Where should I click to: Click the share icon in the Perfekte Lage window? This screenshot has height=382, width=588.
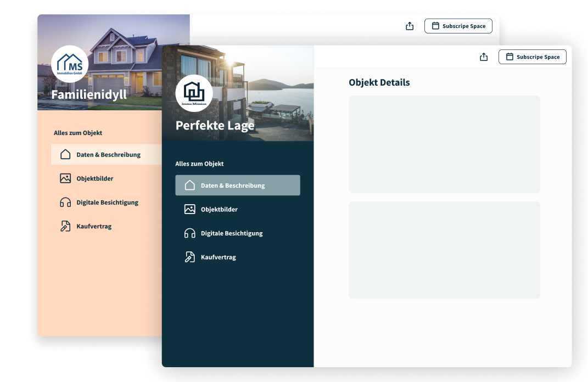pyautogui.click(x=484, y=57)
